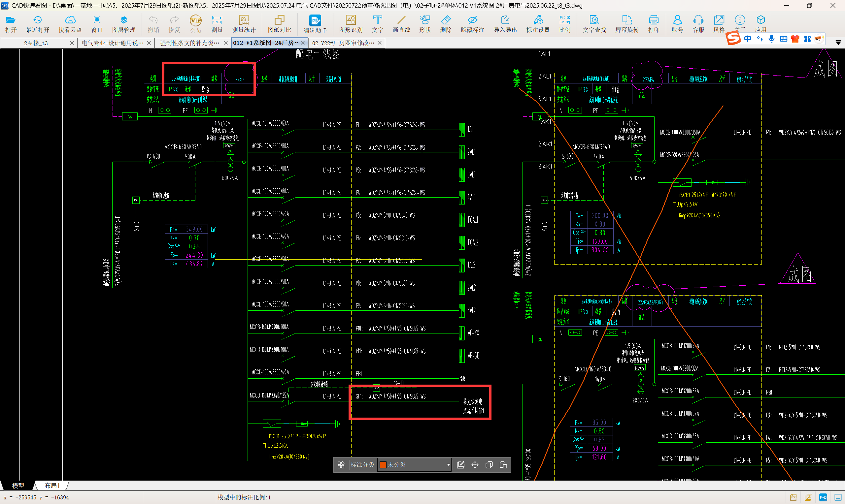Close the 2#楼_t3 tab
Viewport: 845px width, 504px height.
pos(72,43)
